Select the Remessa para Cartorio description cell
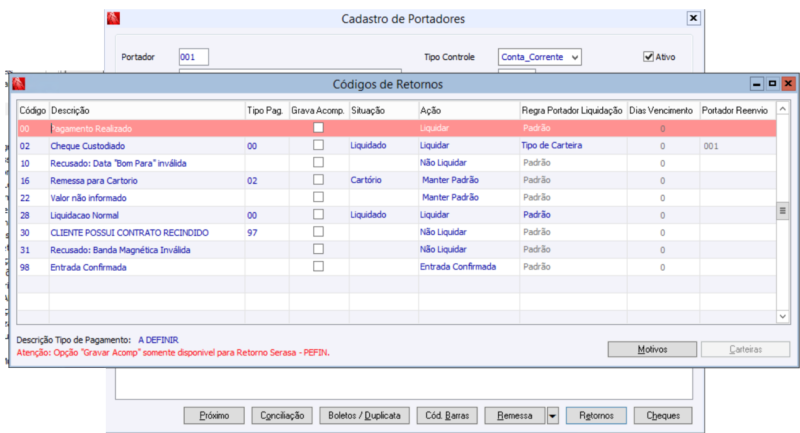Image resolution: width=800 pixels, height=433 pixels. click(147, 181)
